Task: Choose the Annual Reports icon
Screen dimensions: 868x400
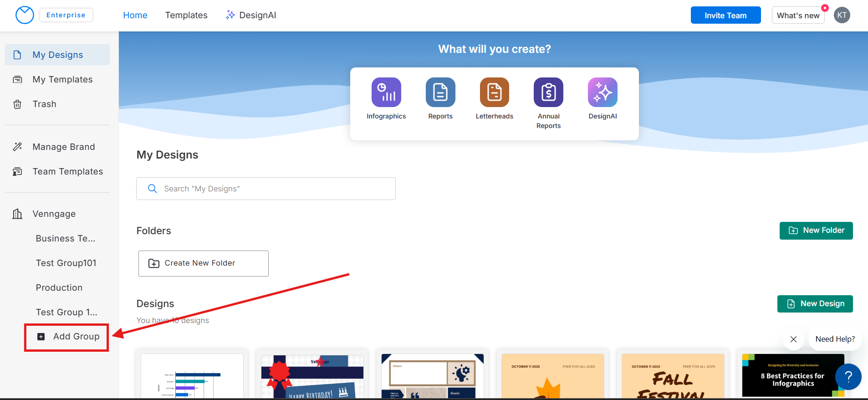Action: (548, 92)
